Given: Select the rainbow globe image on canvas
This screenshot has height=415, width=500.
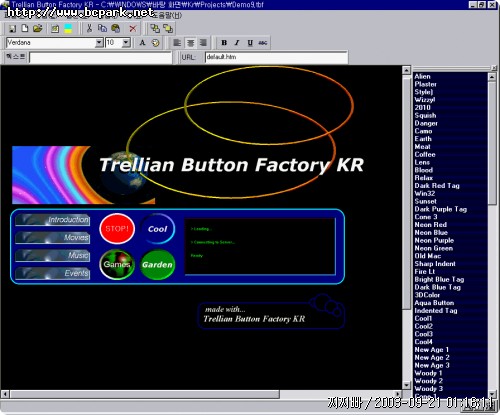Looking at the screenshot, I should click(x=83, y=175).
